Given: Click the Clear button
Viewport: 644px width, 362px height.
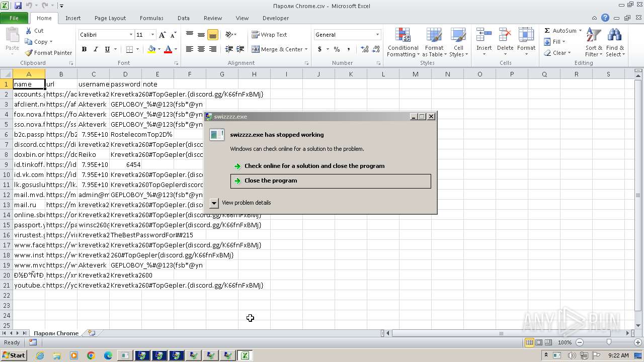Looking at the screenshot, I should pyautogui.click(x=557, y=53).
